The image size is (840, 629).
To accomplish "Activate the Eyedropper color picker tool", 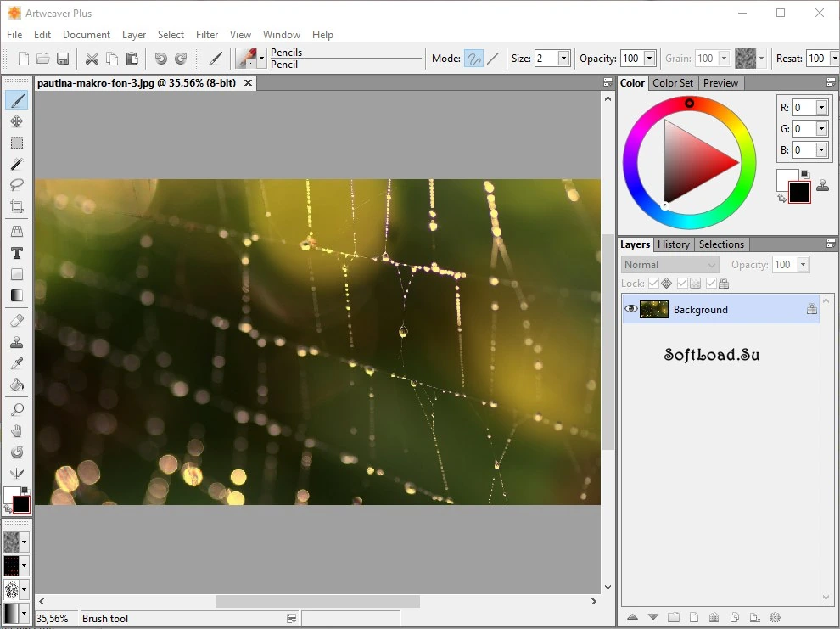I will (x=17, y=364).
